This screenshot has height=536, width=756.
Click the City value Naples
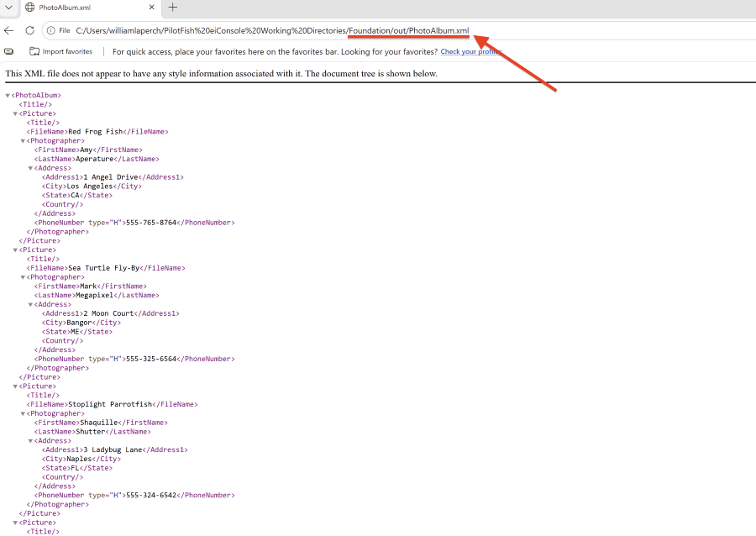[80, 459]
